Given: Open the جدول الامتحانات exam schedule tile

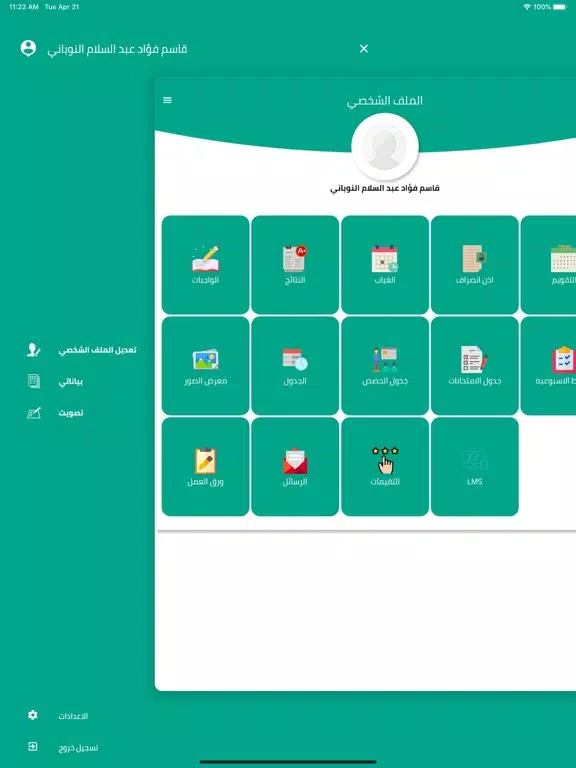Looking at the screenshot, I should (475, 366).
